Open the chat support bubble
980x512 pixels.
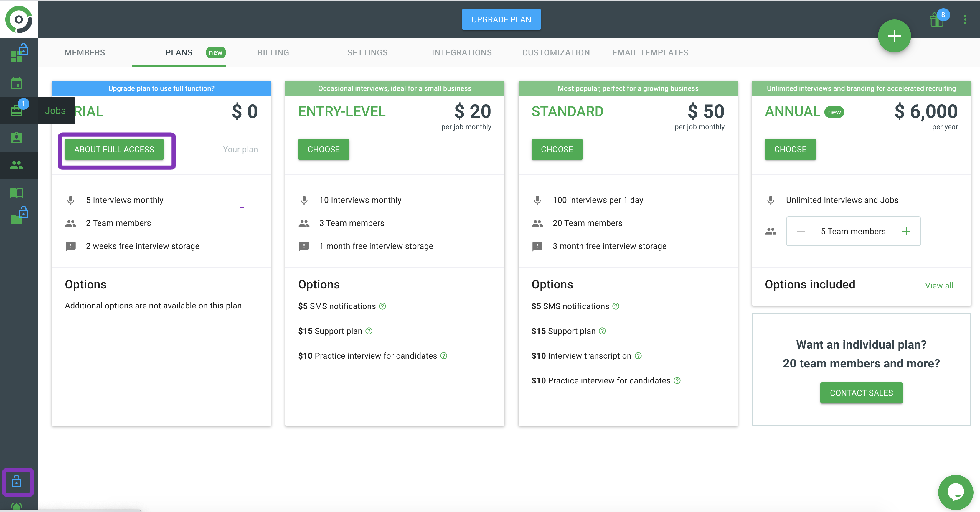click(955, 492)
